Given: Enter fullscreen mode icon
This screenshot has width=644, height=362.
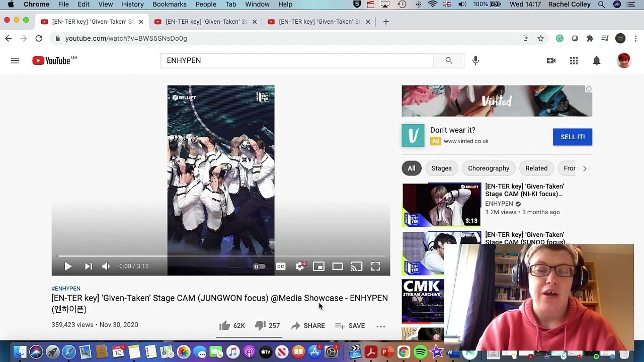Looking at the screenshot, I should (375, 266).
